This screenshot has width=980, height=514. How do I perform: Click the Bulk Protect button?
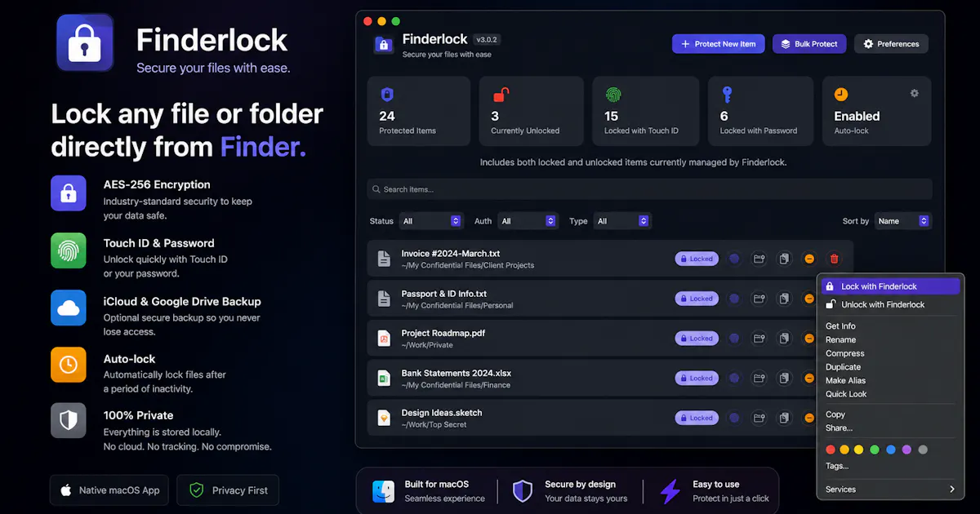point(810,44)
